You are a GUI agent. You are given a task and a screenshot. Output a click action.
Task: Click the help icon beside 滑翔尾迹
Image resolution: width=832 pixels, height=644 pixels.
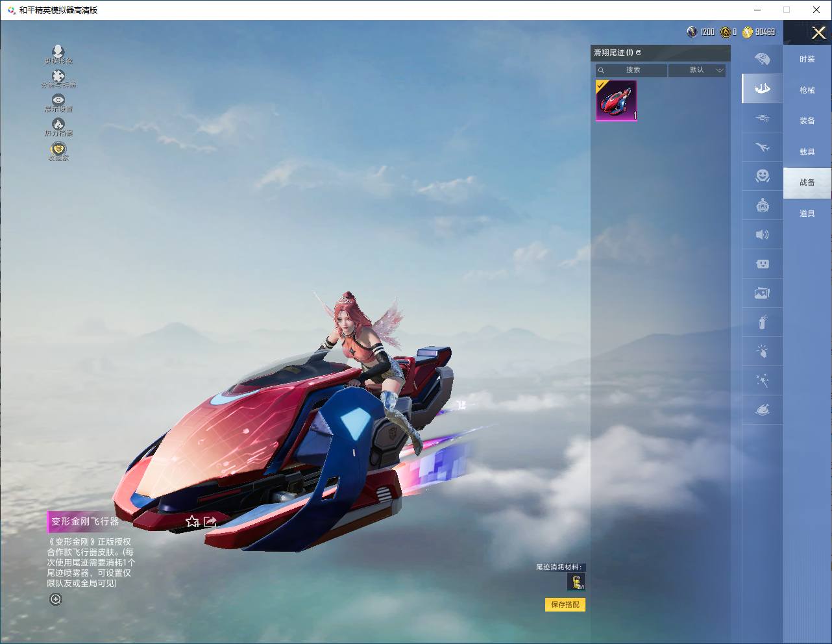[639, 53]
